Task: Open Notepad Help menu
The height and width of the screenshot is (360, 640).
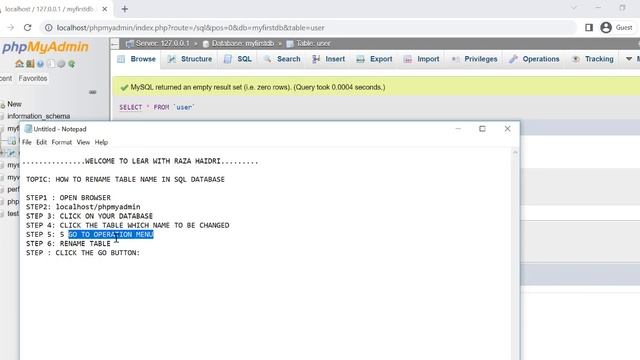Action: [x=101, y=142]
